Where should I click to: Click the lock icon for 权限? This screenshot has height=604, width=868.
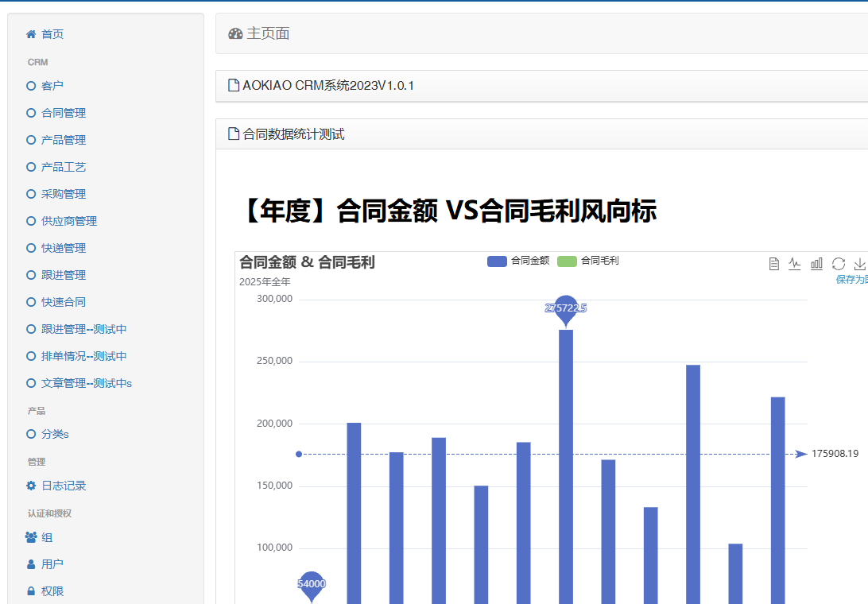pyautogui.click(x=31, y=591)
